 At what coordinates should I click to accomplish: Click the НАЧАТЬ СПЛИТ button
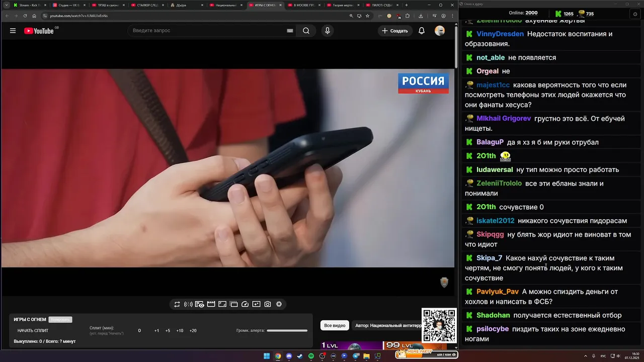[x=33, y=331]
